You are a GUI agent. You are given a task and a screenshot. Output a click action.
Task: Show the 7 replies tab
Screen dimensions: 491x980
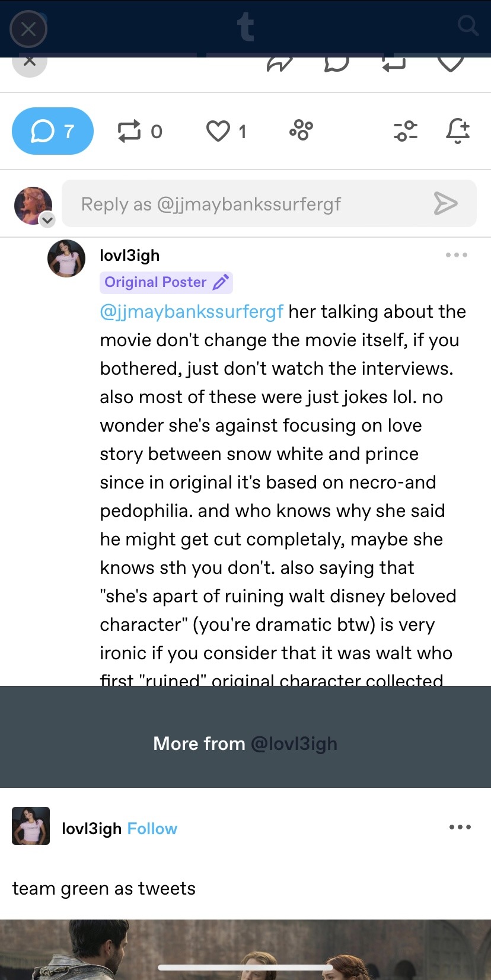click(53, 131)
